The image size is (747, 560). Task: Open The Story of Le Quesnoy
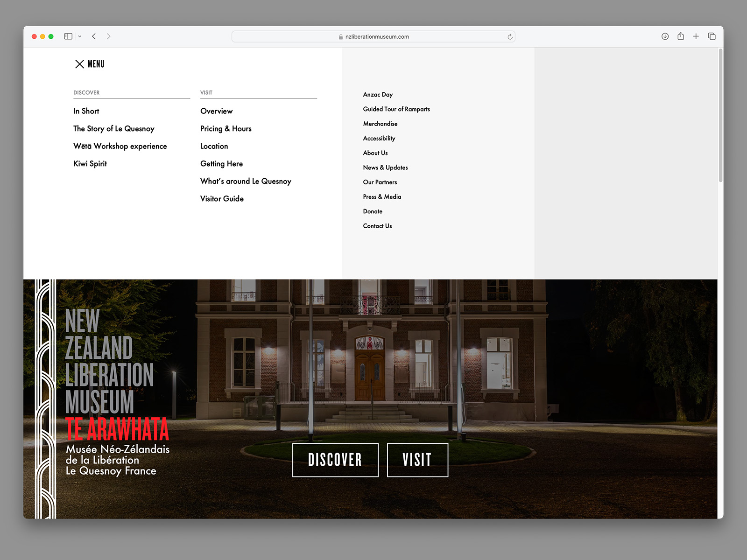click(x=114, y=129)
